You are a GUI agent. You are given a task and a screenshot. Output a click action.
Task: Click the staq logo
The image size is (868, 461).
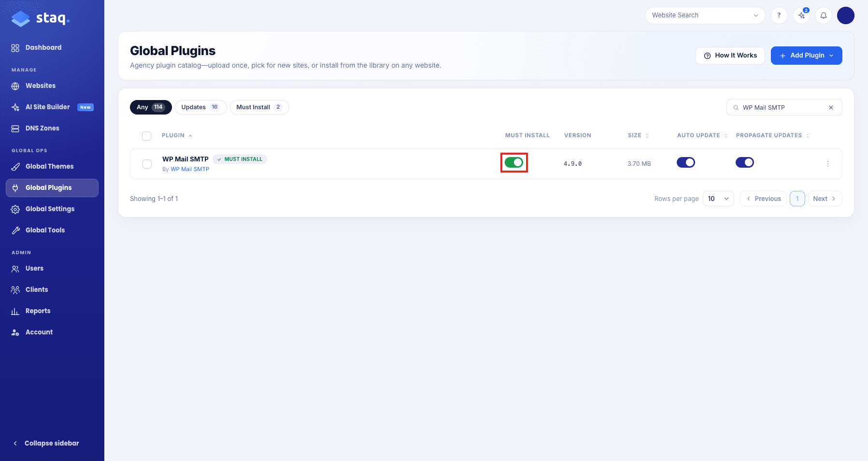click(x=41, y=18)
